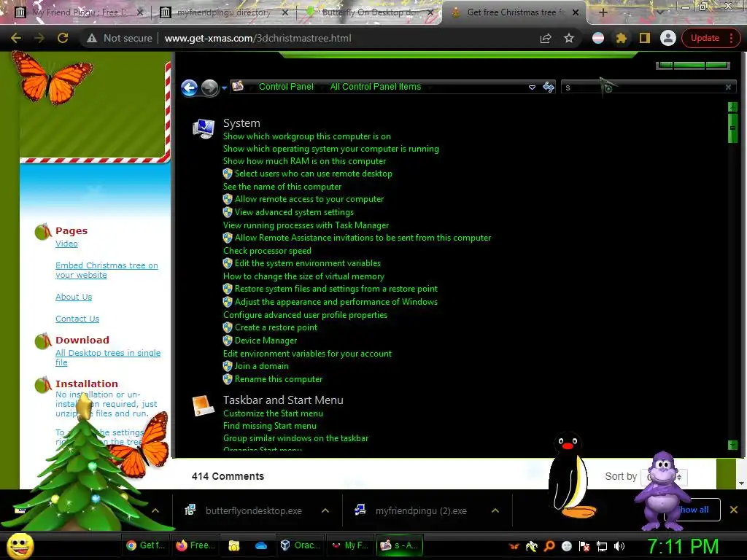Open the Chrome profile avatar
Viewport: 747px width, 560px height.
[668, 38]
